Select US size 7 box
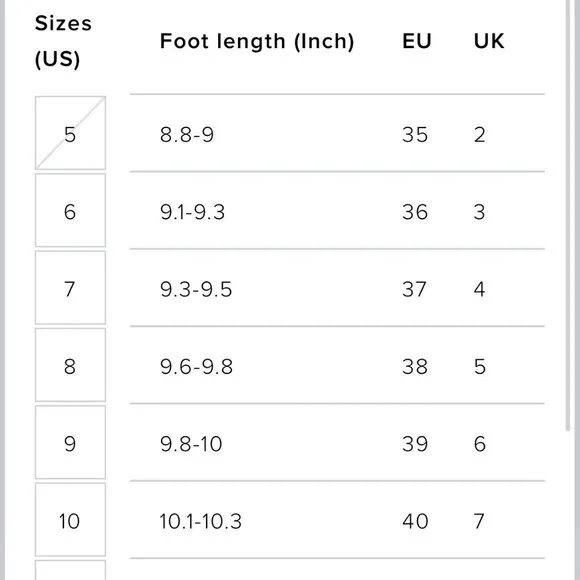The image size is (580, 580). (x=70, y=287)
